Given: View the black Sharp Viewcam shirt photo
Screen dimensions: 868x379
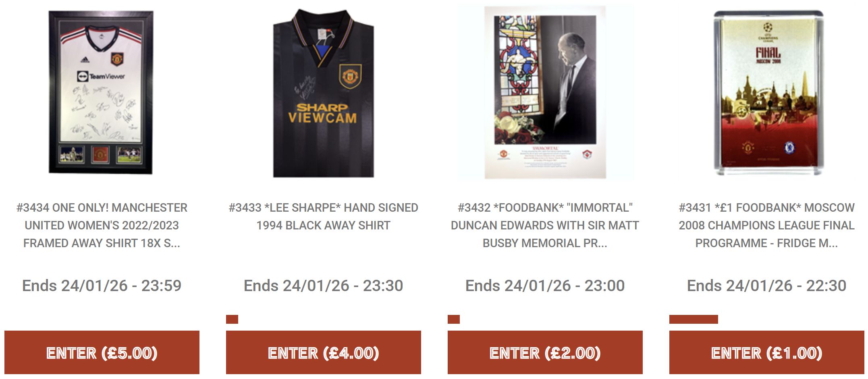Looking at the screenshot, I should (324, 93).
